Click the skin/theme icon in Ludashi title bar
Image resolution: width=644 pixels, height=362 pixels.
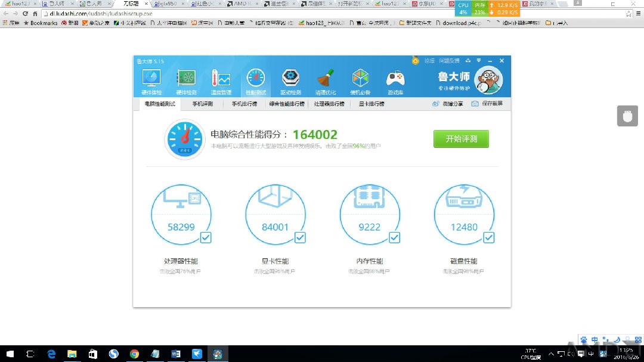(x=468, y=61)
